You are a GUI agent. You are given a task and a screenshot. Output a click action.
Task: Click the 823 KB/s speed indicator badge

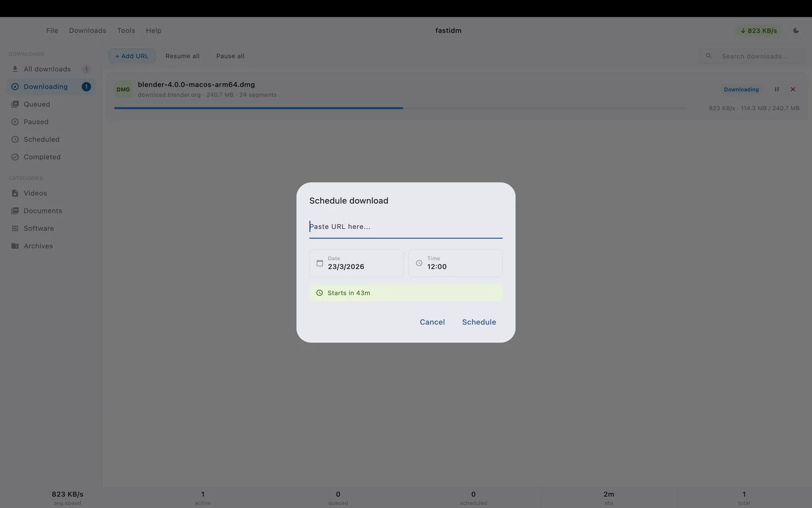pyautogui.click(x=758, y=30)
